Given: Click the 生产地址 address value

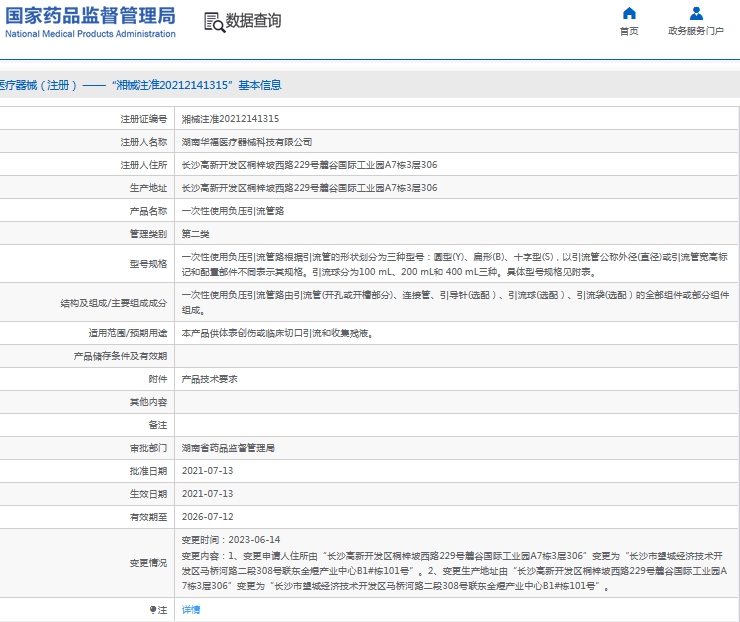Looking at the screenshot, I should coord(310,188).
